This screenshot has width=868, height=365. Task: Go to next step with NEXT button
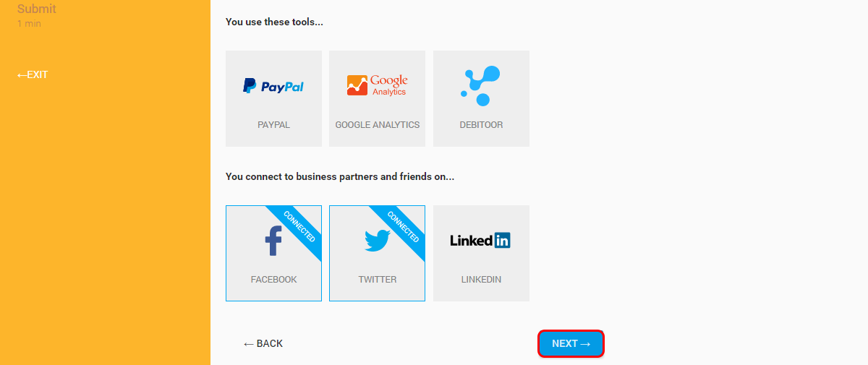[x=571, y=344]
